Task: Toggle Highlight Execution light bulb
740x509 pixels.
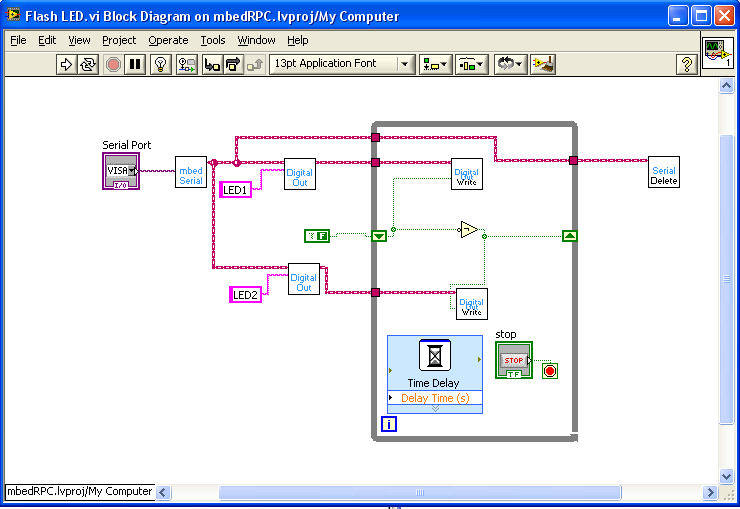Action: point(160,64)
